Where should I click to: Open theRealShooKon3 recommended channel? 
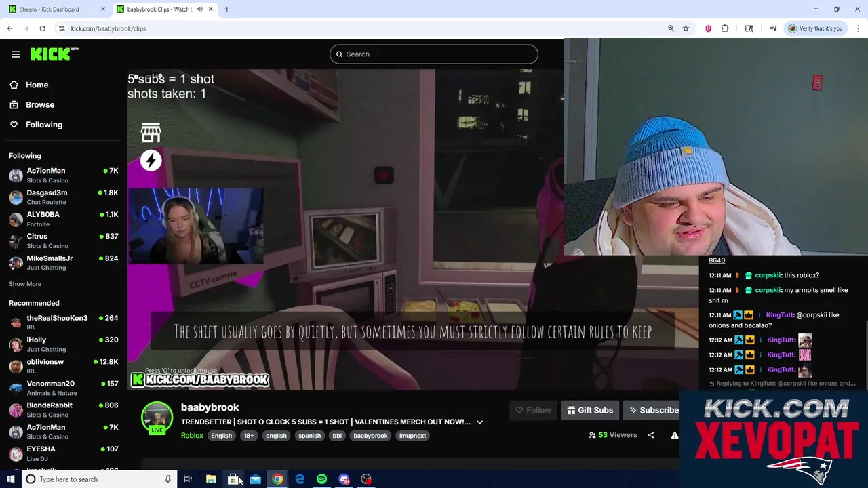coord(64,322)
